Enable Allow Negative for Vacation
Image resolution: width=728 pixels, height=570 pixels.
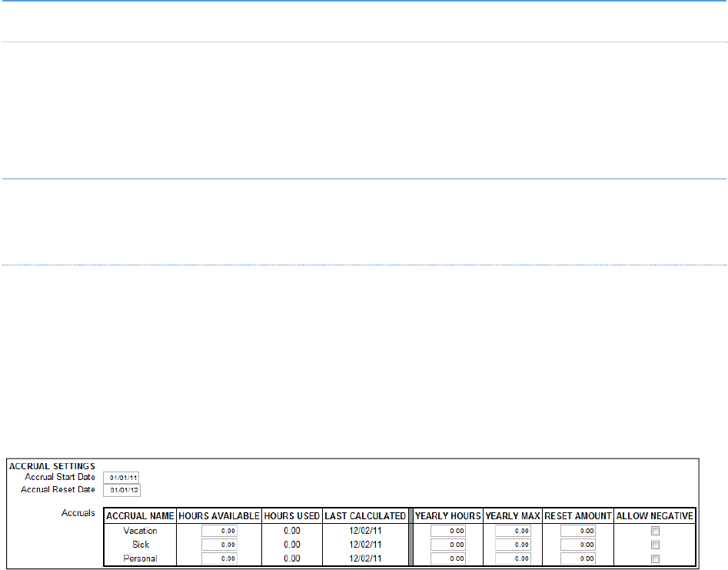click(x=655, y=531)
